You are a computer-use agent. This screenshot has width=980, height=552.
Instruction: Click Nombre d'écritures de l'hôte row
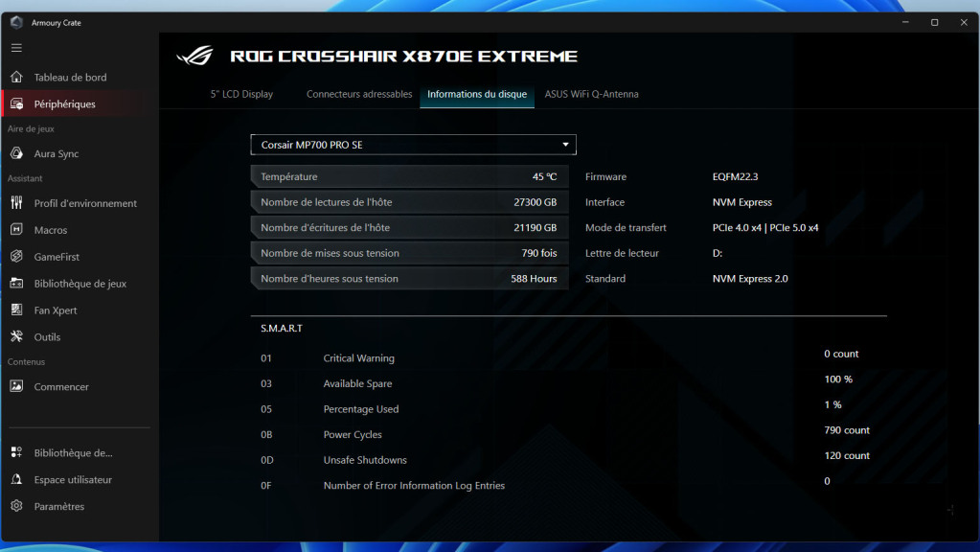pos(409,227)
